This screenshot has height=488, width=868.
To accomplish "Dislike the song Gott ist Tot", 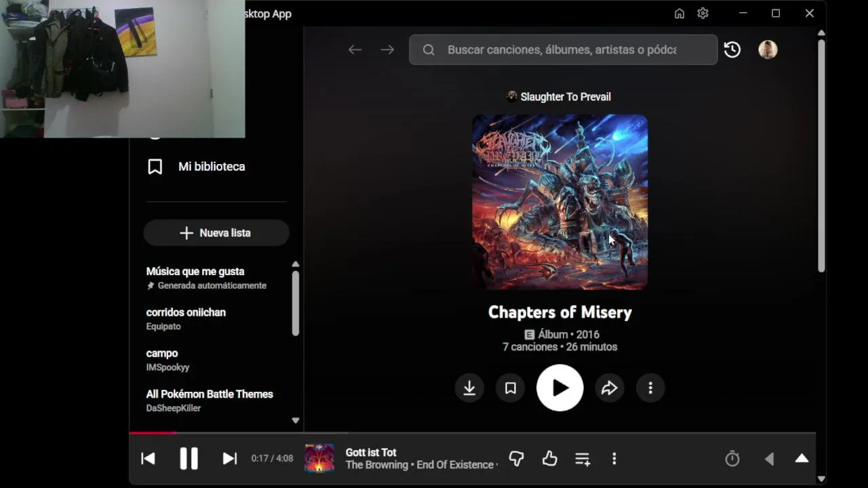I will point(516,459).
